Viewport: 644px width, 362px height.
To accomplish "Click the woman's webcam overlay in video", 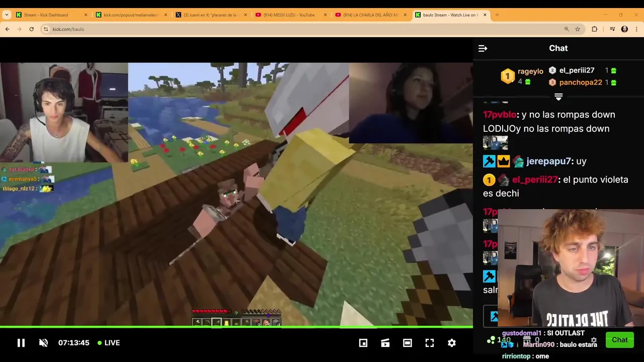I will 411,103.
